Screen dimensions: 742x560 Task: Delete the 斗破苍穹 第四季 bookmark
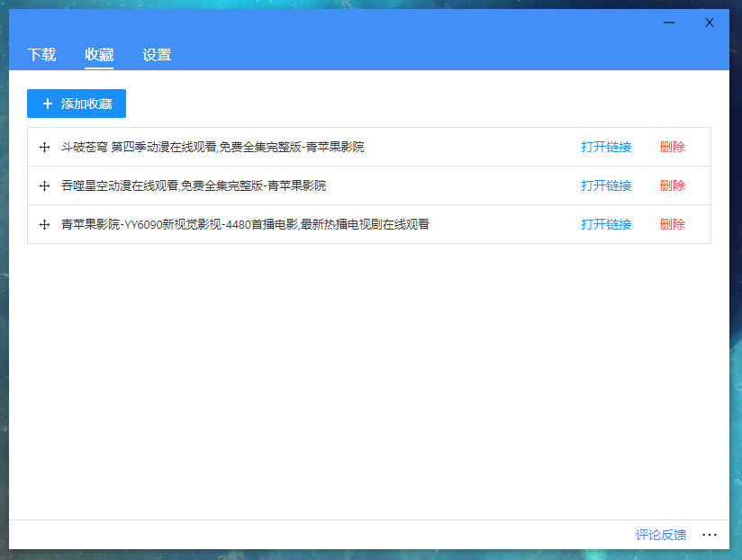[x=672, y=148]
